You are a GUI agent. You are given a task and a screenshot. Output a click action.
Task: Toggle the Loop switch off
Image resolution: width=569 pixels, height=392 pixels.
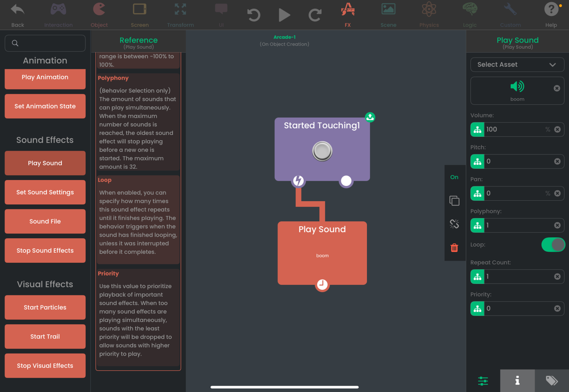click(x=553, y=245)
